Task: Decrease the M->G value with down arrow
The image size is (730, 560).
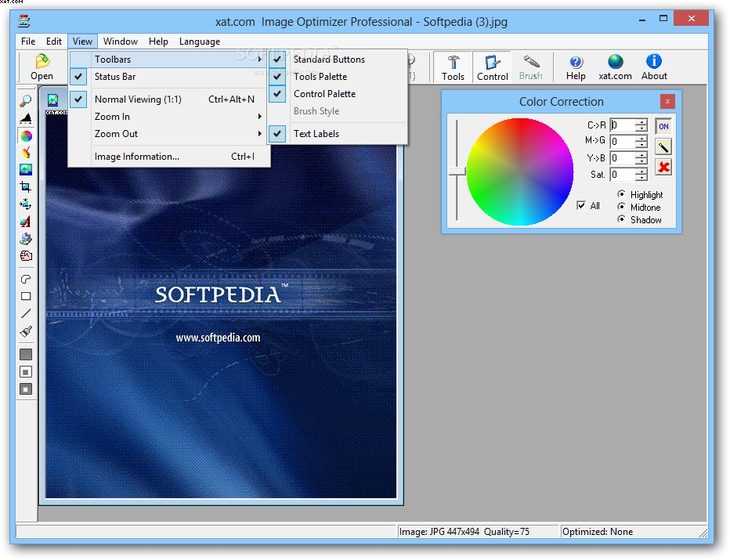Action: pyautogui.click(x=641, y=145)
